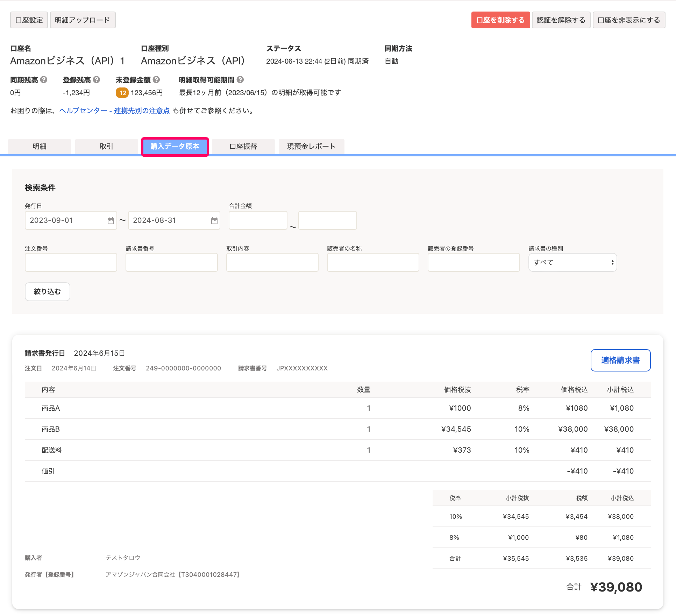This screenshot has width=676, height=616.
Task: Click the 同期残高 help question mark icon
Action: [44, 80]
